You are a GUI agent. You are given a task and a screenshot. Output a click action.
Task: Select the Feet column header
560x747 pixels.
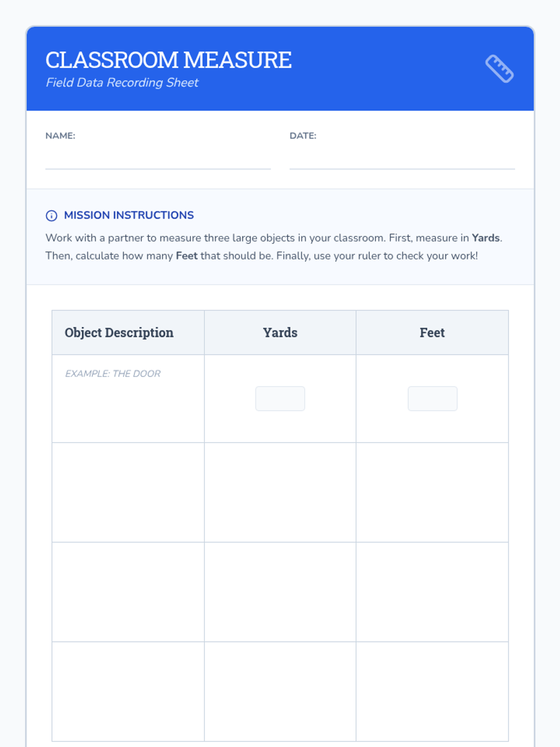point(432,333)
